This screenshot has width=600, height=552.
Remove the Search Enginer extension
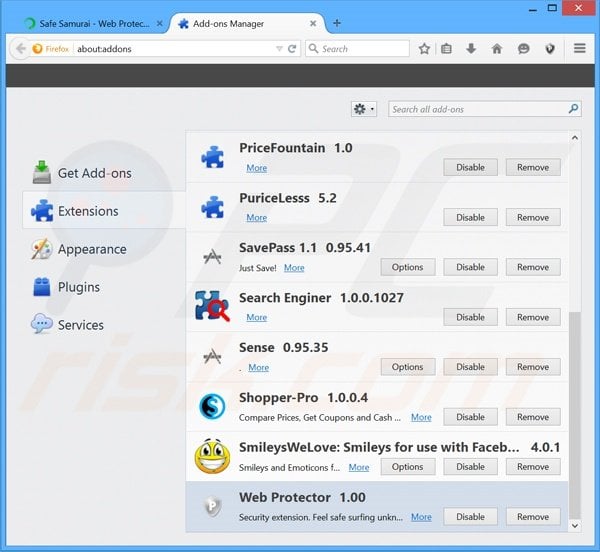533,317
